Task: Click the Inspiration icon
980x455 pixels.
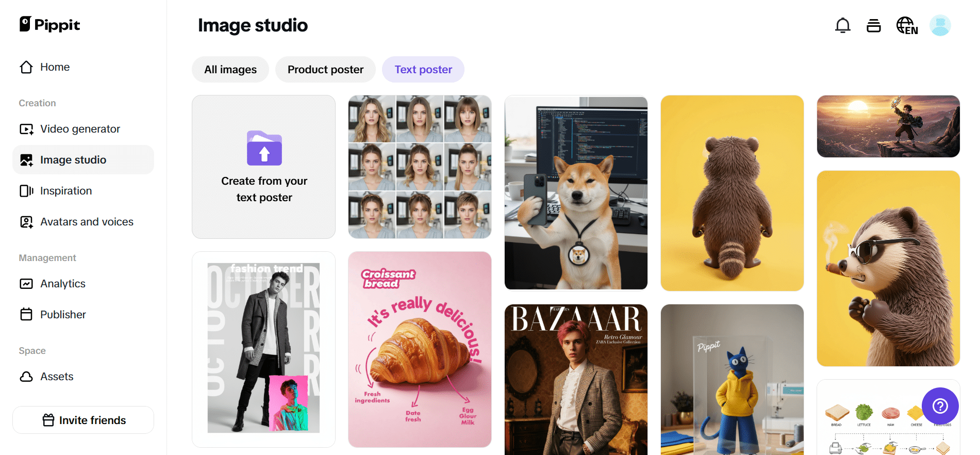Action: click(26, 191)
